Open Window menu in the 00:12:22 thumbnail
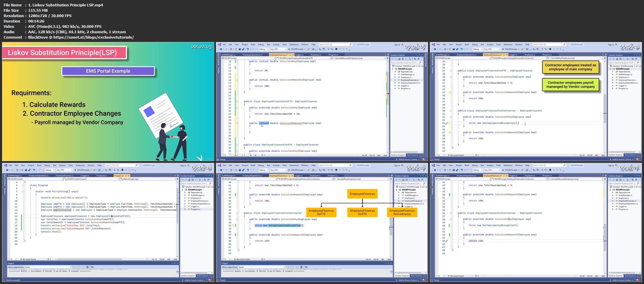Image resolution: width=644 pixels, height=284 pixels. pyautogui.click(x=519, y=165)
